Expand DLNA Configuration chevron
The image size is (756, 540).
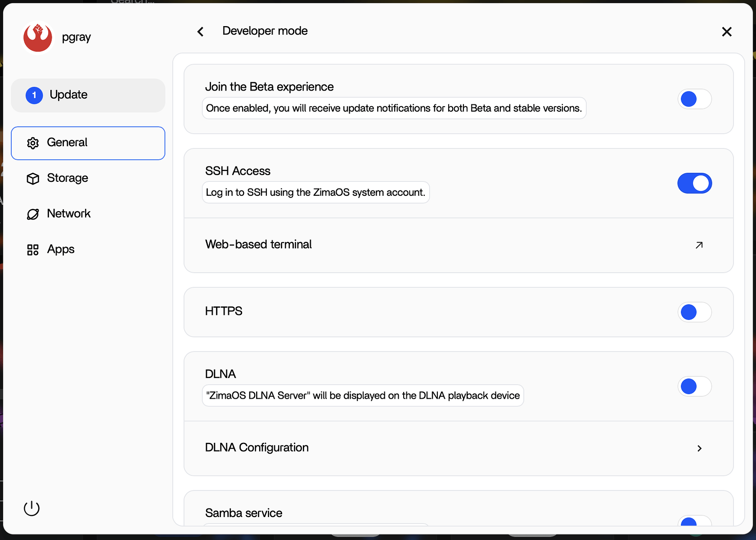pyautogui.click(x=699, y=448)
